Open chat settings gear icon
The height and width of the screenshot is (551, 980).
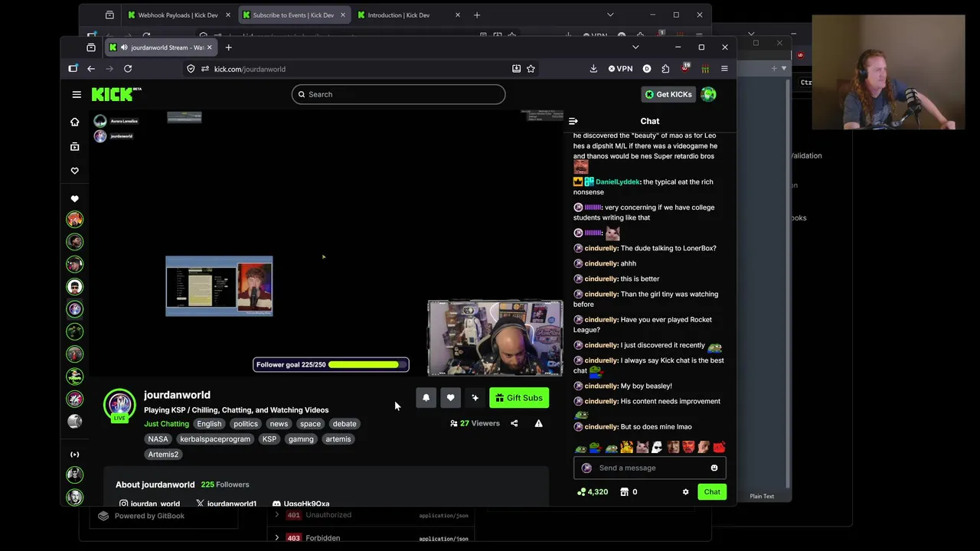coord(685,492)
